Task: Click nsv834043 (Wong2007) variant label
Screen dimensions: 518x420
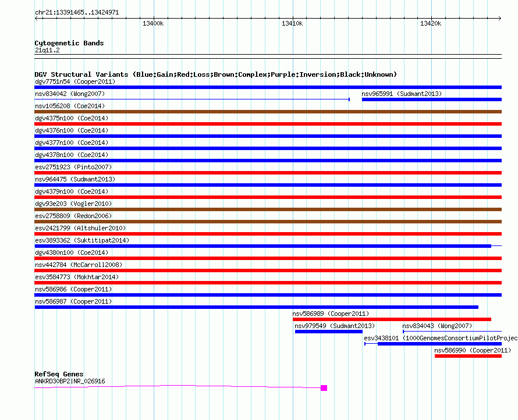Action: pyautogui.click(x=437, y=326)
